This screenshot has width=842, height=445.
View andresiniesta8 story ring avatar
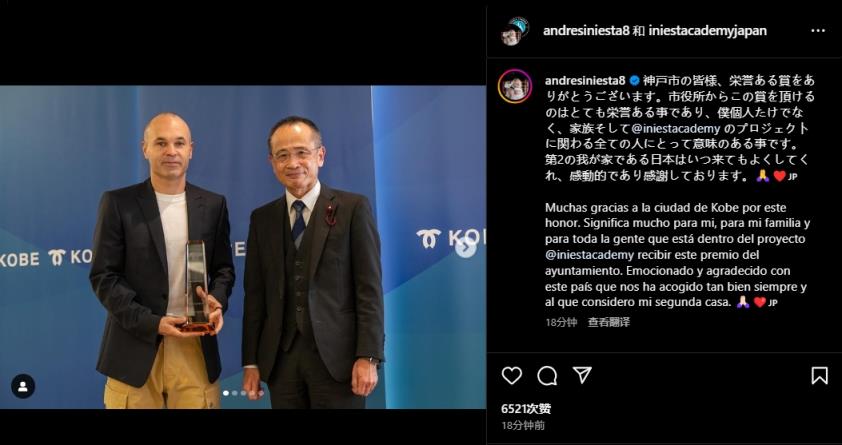(514, 86)
